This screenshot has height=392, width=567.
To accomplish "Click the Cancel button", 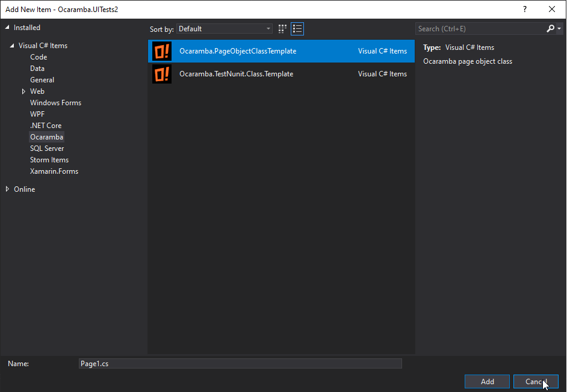I will pos(536,382).
